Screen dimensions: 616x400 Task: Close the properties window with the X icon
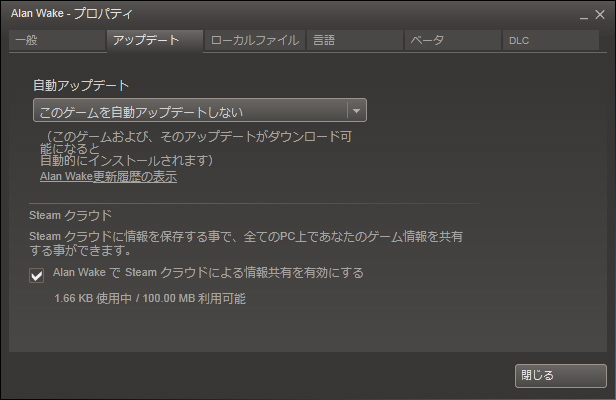coord(600,15)
